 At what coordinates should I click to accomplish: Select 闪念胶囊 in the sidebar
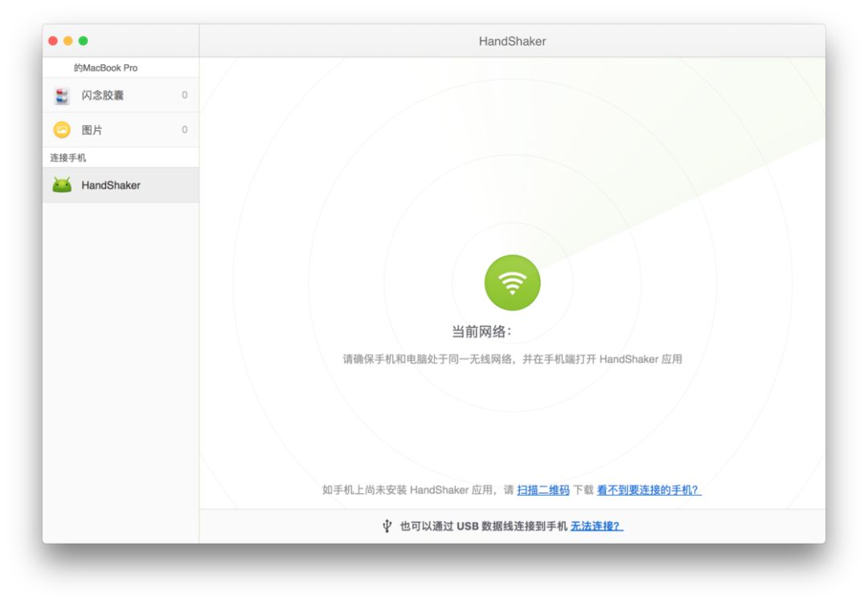121,95
